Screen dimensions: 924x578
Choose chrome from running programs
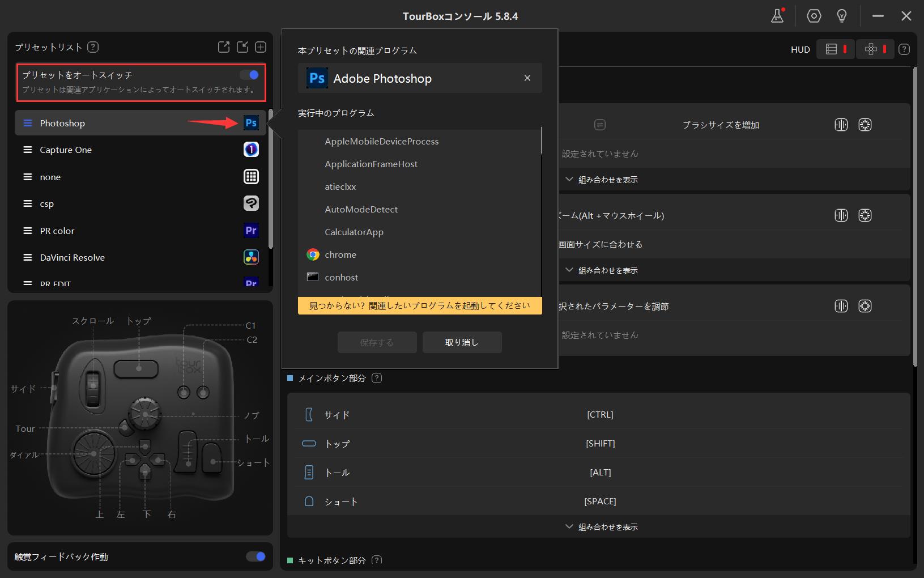click(419, 254)
